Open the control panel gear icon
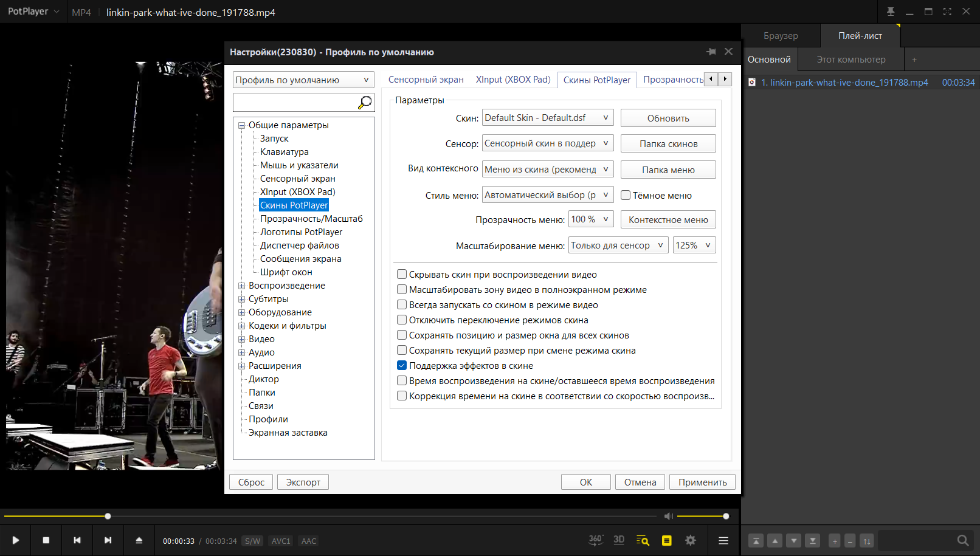The image size is (980, 556). [x=691, y=540]
